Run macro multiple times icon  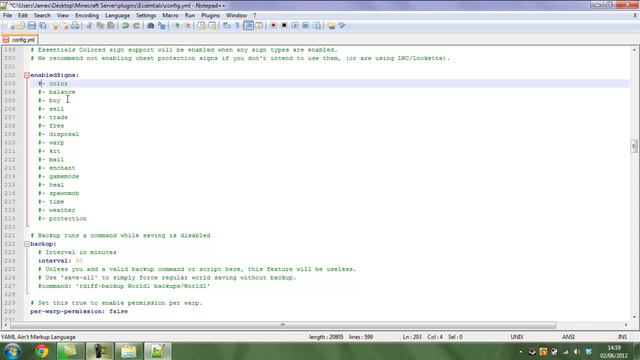pyautogui.click(x=305, y=26)
